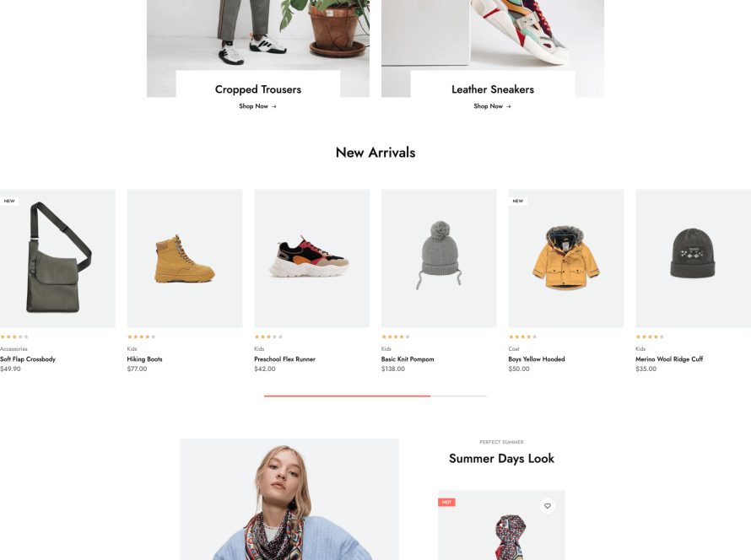The height and width of the screenshot is (560, 751).
Task: Click star rating under Hiking Boots
Action: 141,337
